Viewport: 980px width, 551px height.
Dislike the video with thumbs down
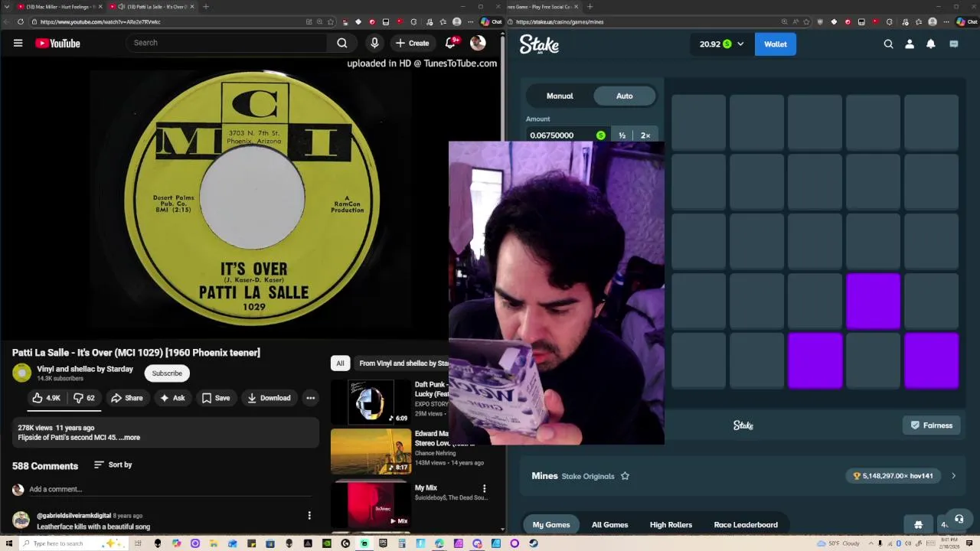84,398
